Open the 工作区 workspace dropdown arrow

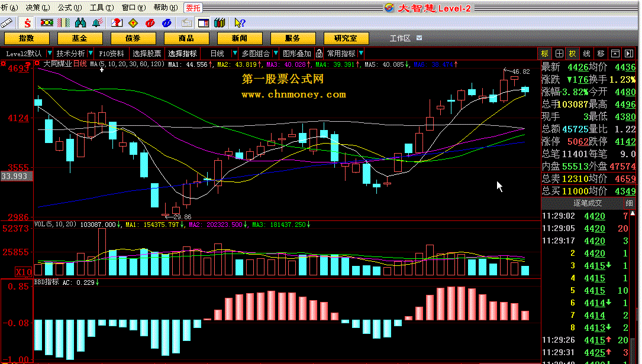tap(420, 38)
